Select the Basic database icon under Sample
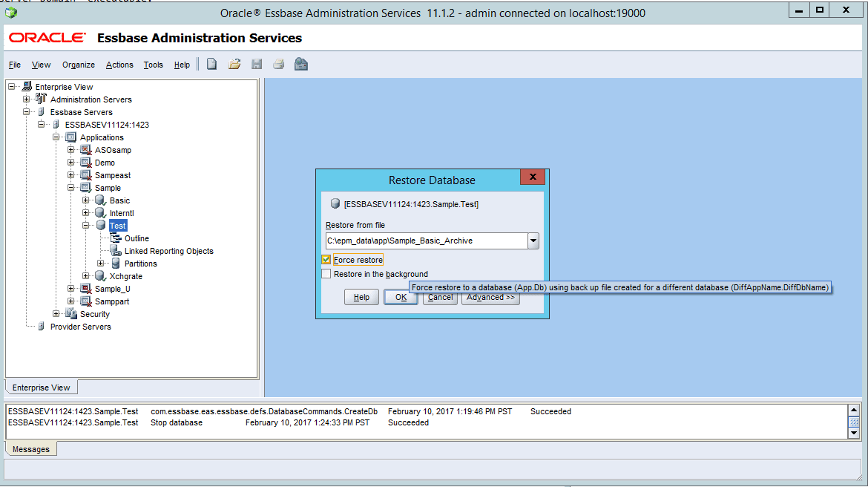This screenshot has width=868, height=487. (101, 200)
